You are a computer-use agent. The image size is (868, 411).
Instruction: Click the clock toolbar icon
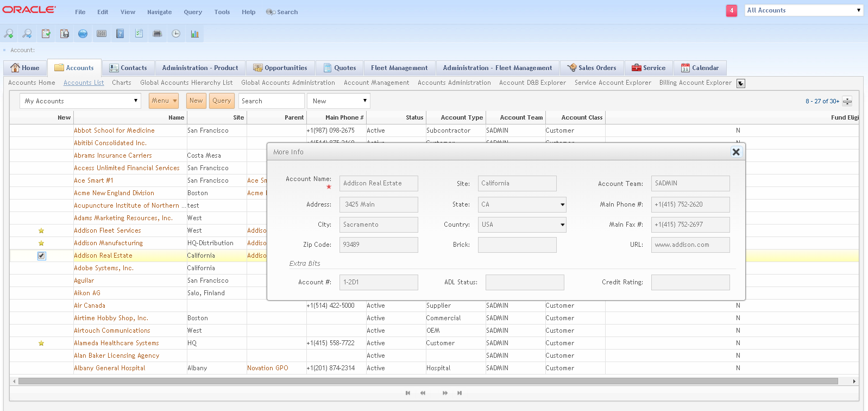(x=176, y=34)
